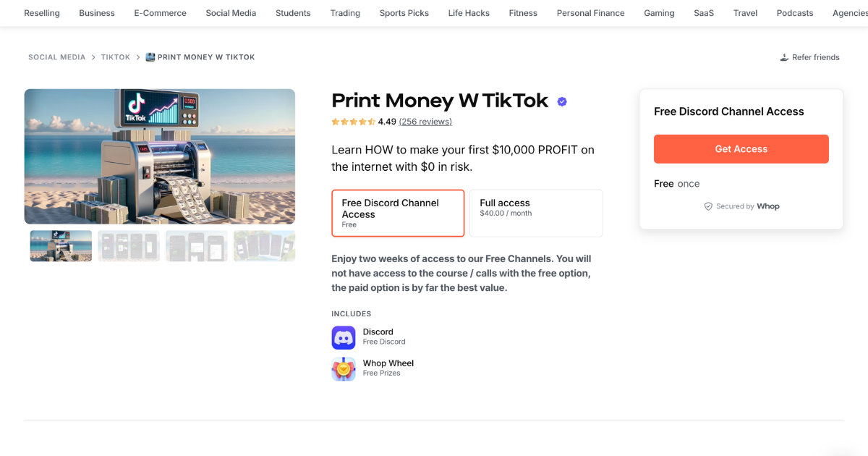Screen dimensions: 868x456
Task: Click the Refer friends icon
Action: coord(783,56)
